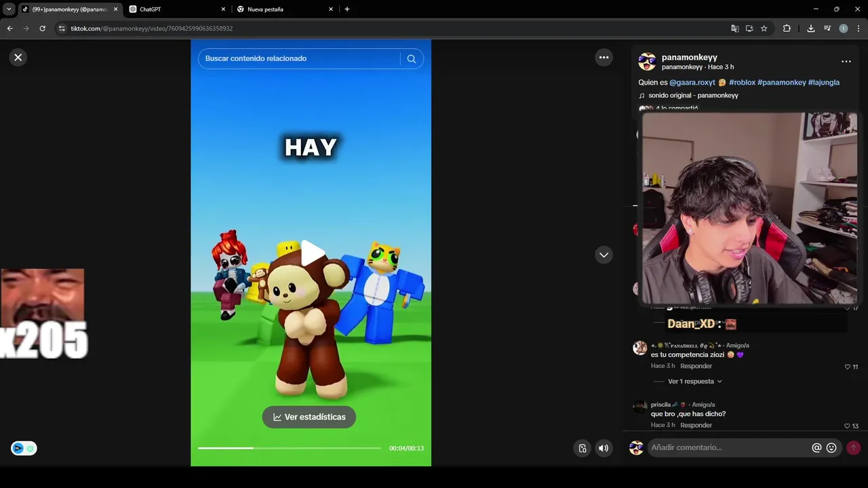Open the three-dot options over the video
Image resolution: width=868 pixels, height=488 pixels.
coord(604,58)
